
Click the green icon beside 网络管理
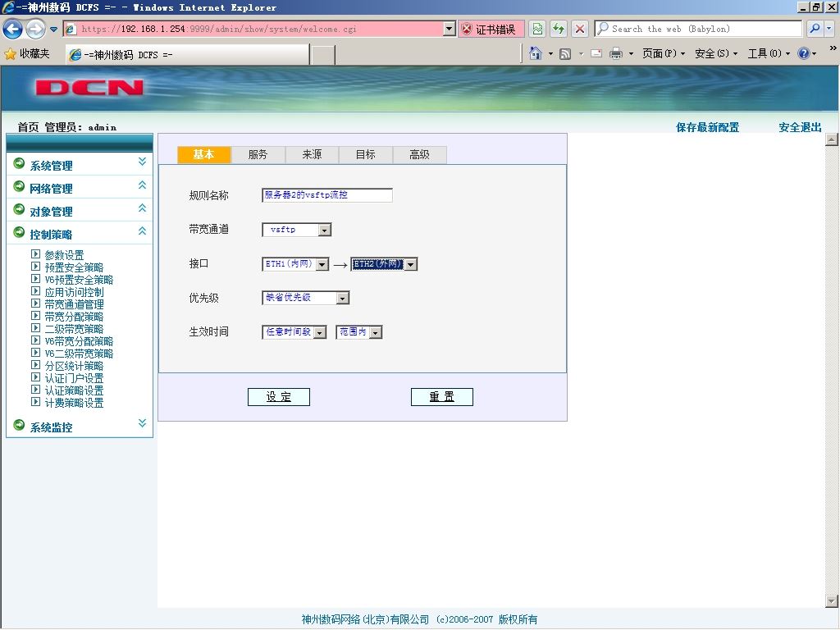click(20, 186)
